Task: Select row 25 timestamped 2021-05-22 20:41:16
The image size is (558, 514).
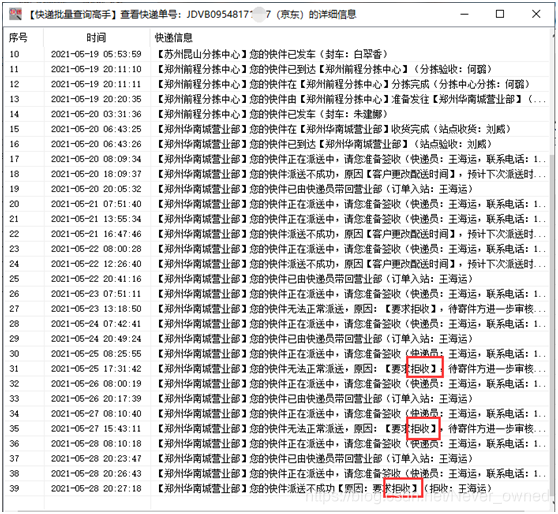Action: point(276,279)
